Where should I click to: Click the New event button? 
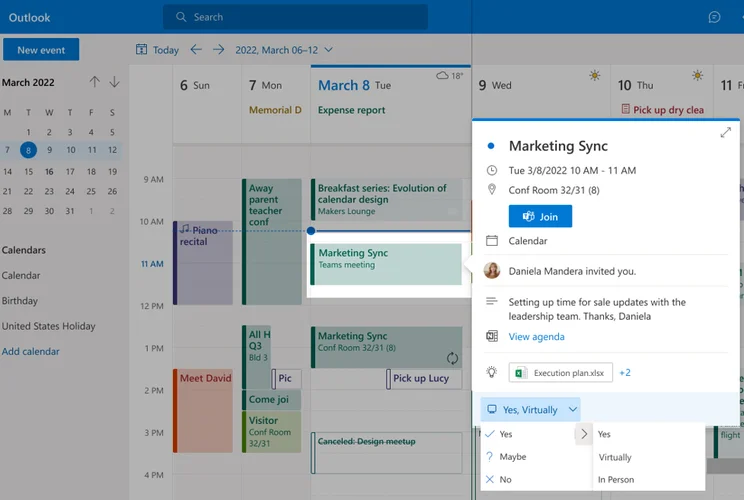click(x=41, y=50)
